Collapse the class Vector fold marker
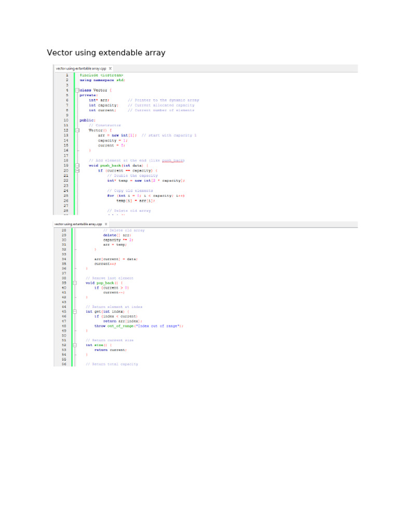 click(x=77, y=90)
